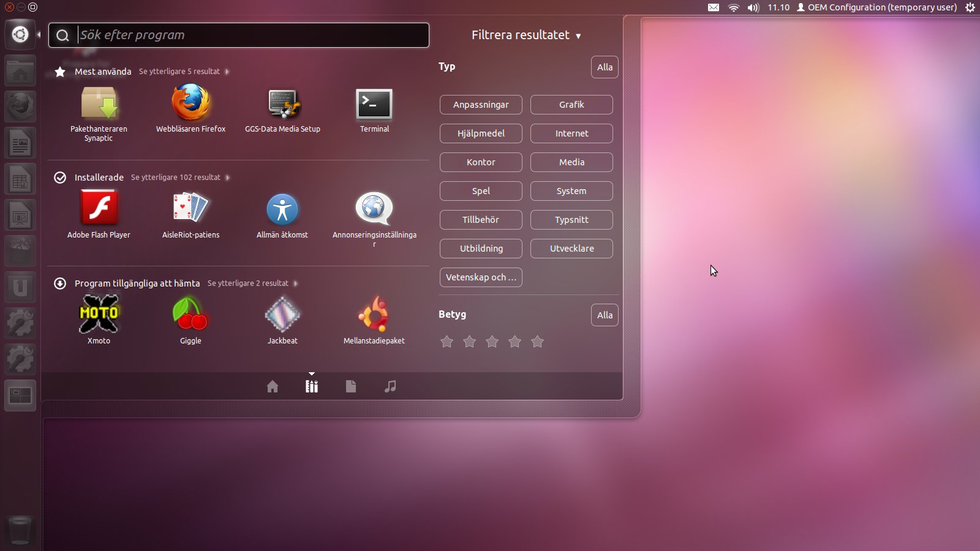980x551 pixels.
Task: Switch to the Applications lens tab
Action: tap(312, 386)
